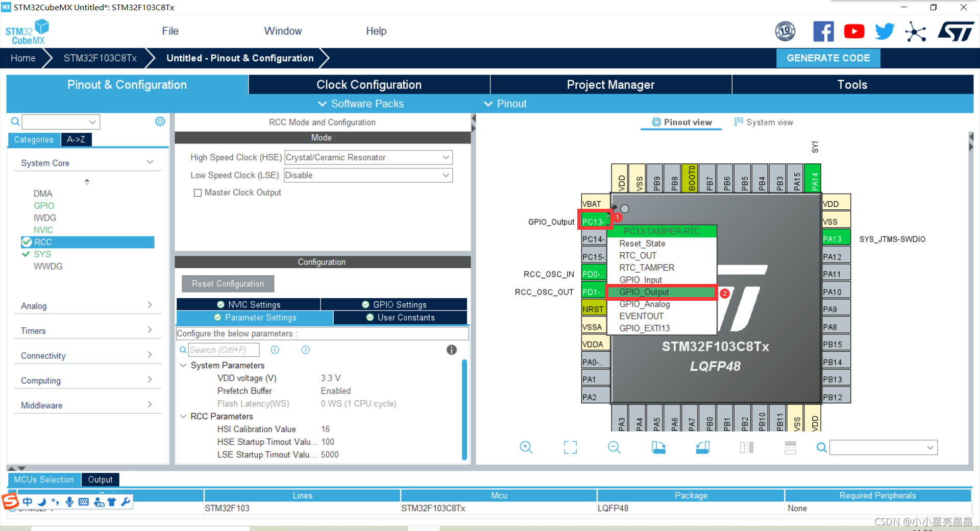
Task: Click Reset Configuration button
Action: pyautogui.click(x=228, y=284)
